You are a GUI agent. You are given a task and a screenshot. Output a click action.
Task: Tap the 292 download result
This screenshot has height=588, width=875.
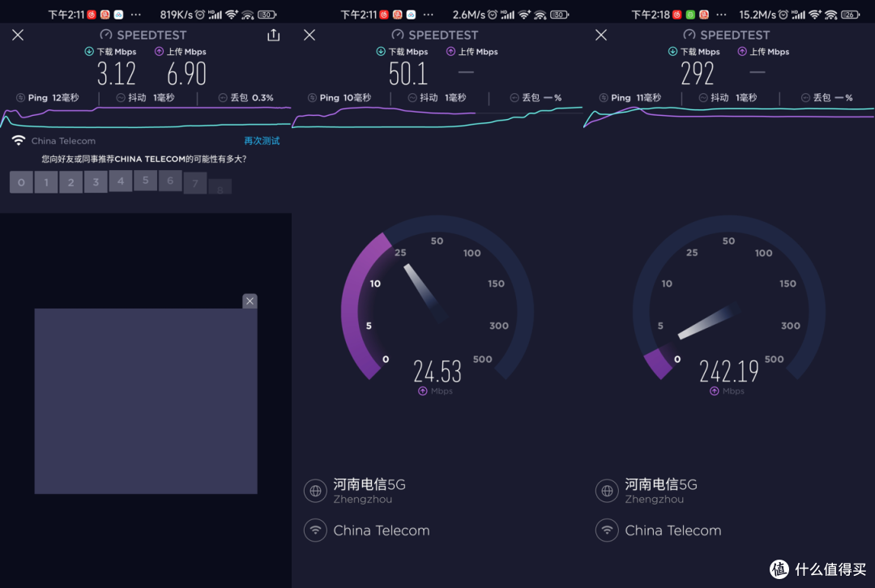pyautogui.click(x=698, y=74)
